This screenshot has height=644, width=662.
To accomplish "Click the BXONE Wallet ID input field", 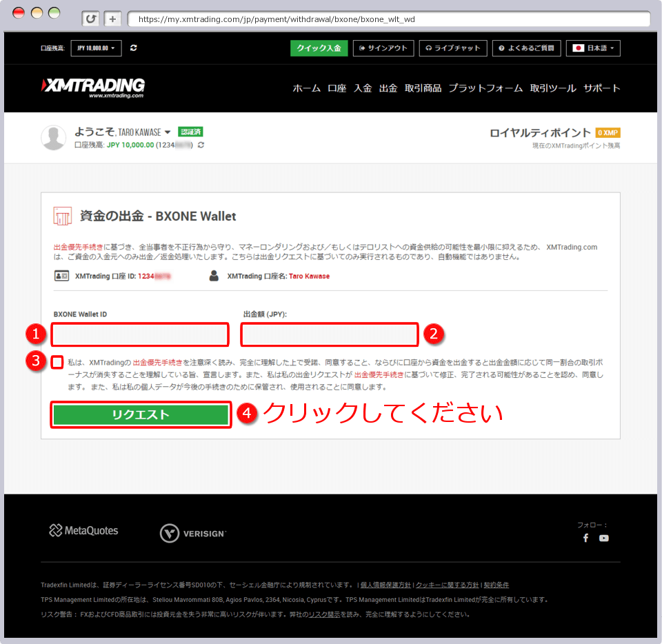I will point(140,335).
